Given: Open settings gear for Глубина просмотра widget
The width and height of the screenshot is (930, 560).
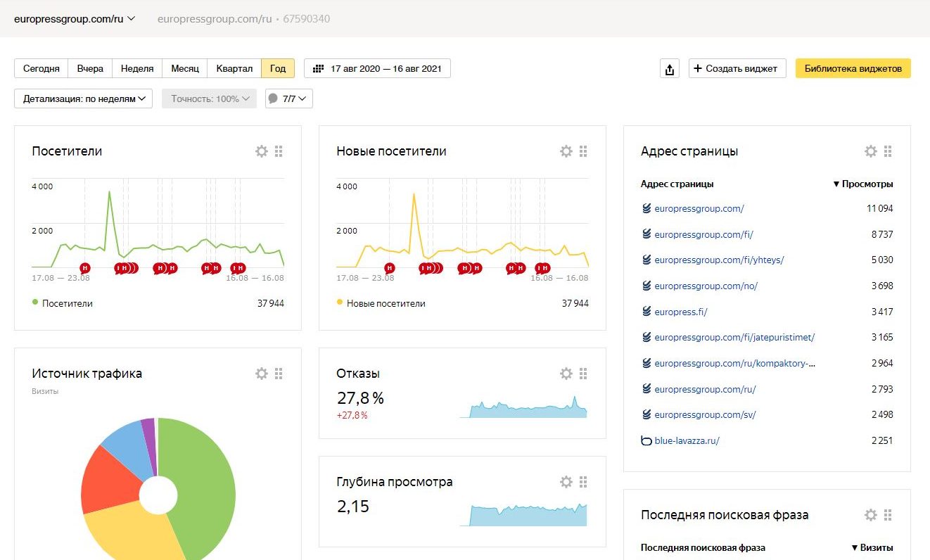Looking at the screenshot, I should 566,482.
